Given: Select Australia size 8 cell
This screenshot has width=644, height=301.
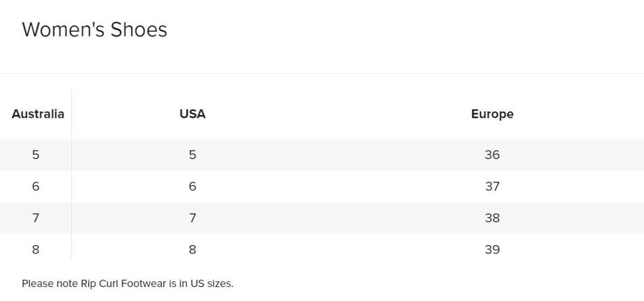Looking at the screenshot, I should 35,249.
